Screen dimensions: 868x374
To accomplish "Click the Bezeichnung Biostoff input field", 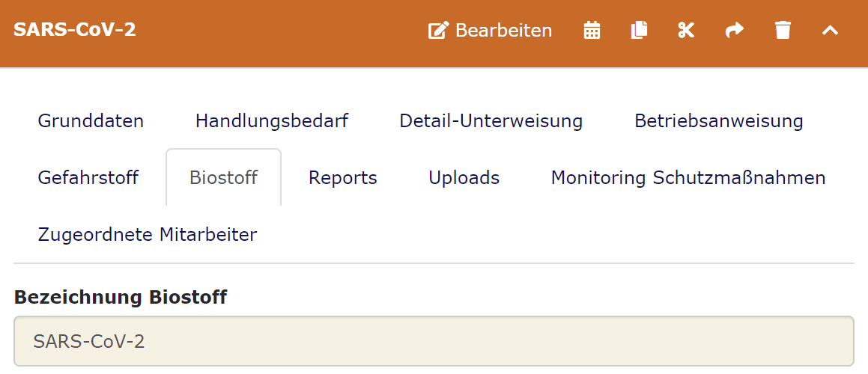I will click(x=434, y=342).
